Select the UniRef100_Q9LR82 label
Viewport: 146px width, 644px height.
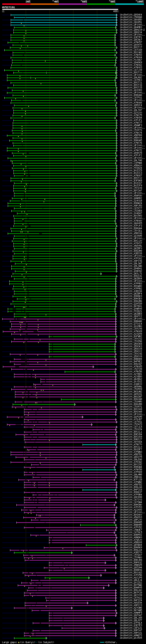pos(131,77)
